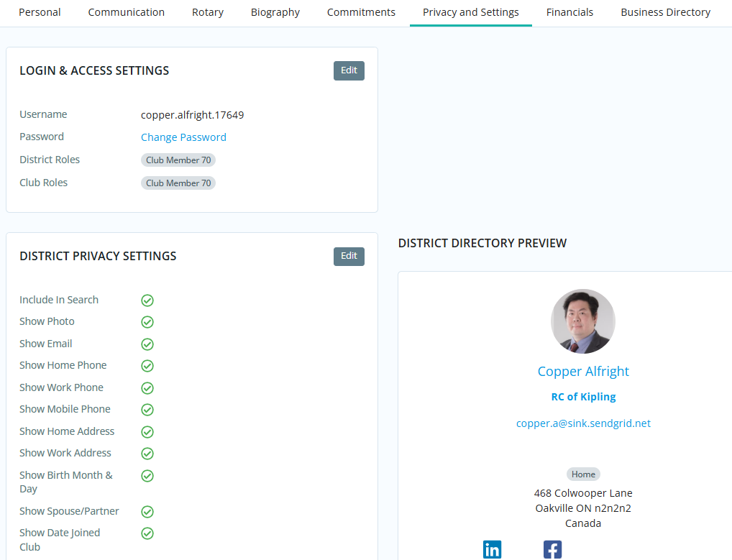The image size is (732, 560).
Task: Click the Show Spouse/Partner checkmark
Action: tap(147, 511)
